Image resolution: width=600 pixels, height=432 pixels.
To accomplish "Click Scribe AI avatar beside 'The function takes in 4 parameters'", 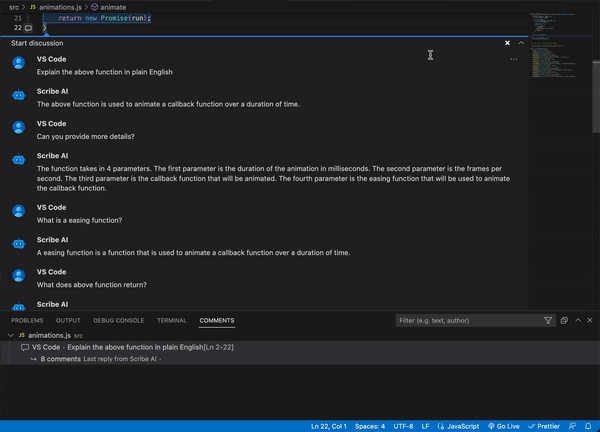I will pos(19,159).
